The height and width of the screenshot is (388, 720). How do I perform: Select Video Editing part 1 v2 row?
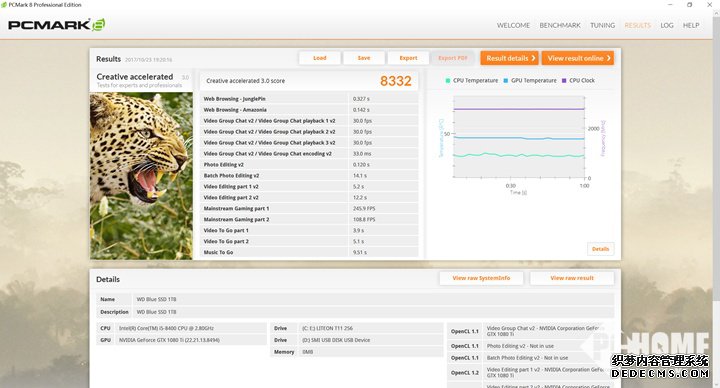point(309,186)
